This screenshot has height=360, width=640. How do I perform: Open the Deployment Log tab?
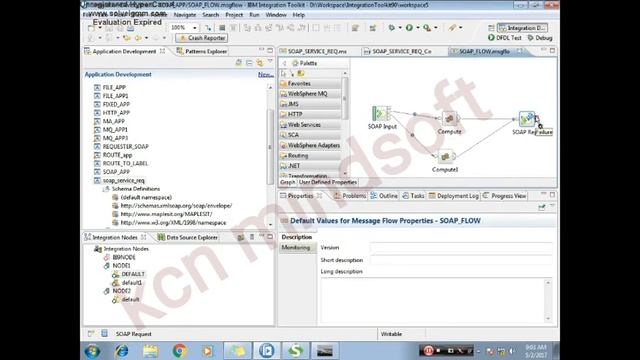(453, 196)
